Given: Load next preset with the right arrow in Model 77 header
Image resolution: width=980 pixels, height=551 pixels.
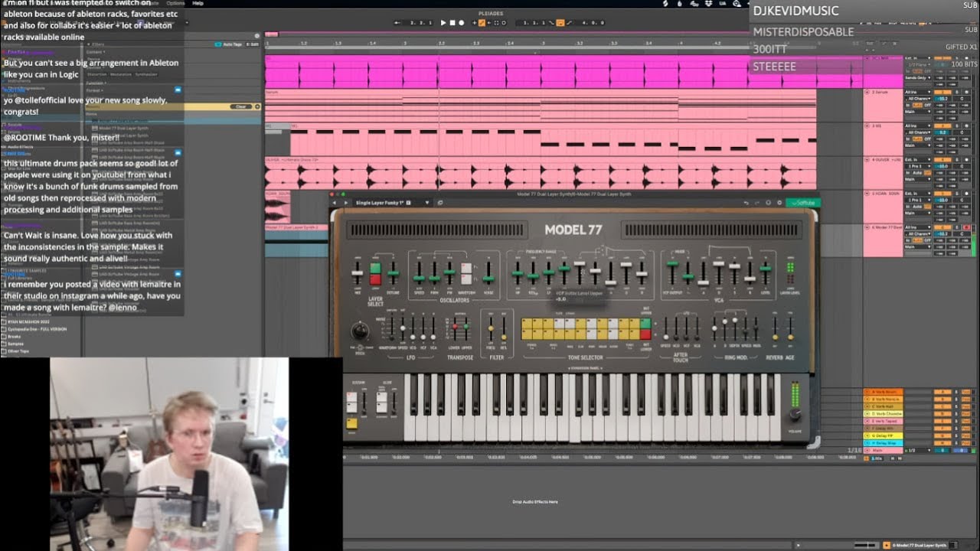Looking at the screenshot, I should 345,203.
